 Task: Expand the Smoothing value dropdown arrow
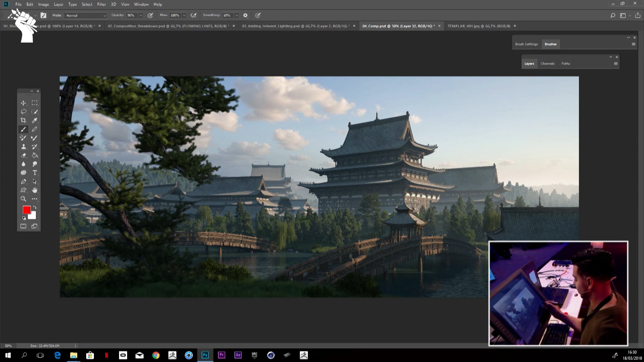[x=236, y=15]
